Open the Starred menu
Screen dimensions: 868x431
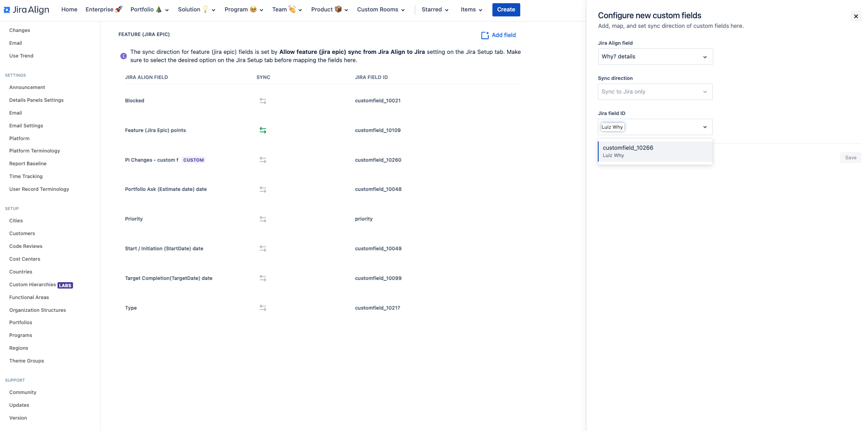435,10
